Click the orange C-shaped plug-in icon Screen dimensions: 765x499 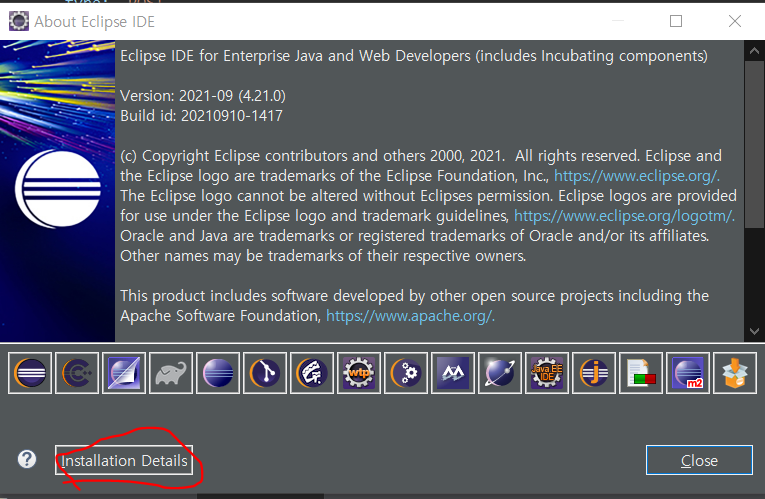[x=77, y=373]
